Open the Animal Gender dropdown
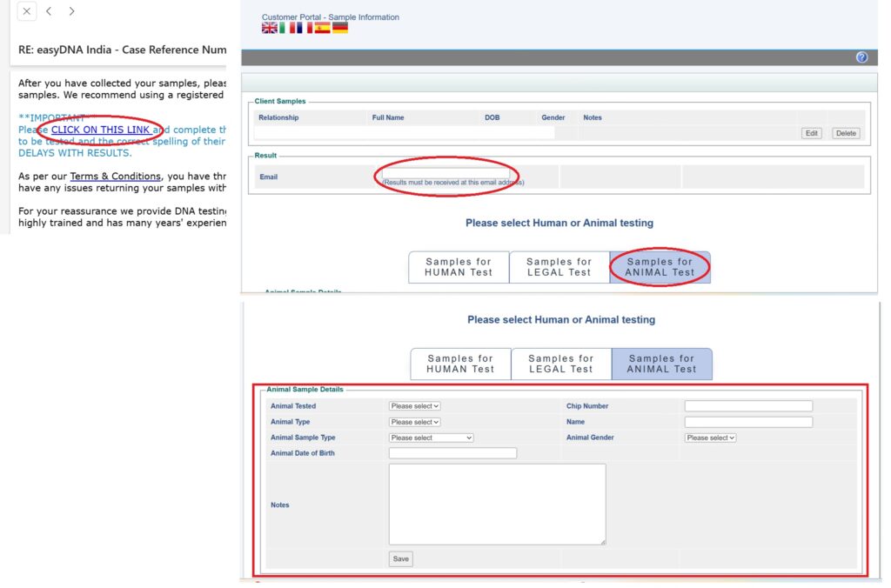Image resolution: width=891 pixels, height=588 pixels. pyautogui.click(x=710, y=438)
